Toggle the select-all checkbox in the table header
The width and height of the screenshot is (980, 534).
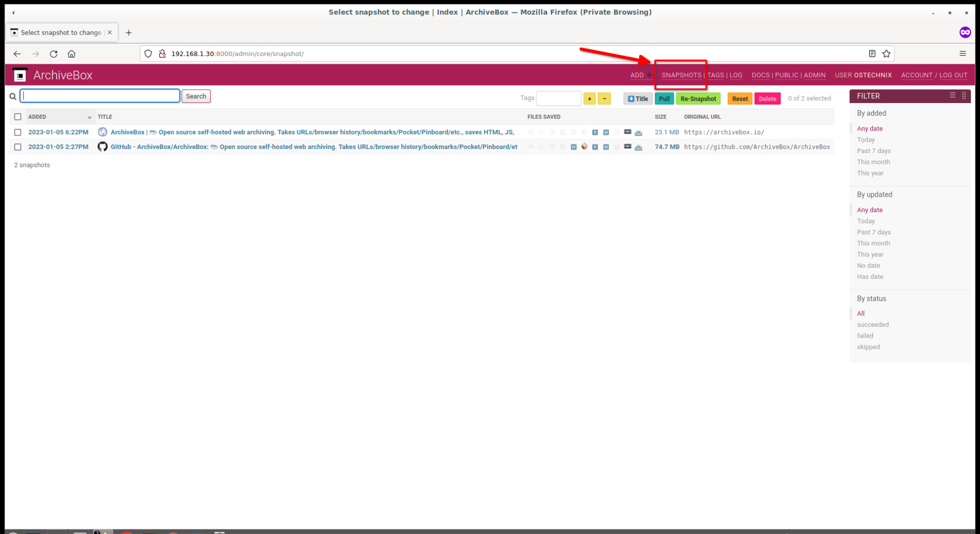tap(18, 117)
